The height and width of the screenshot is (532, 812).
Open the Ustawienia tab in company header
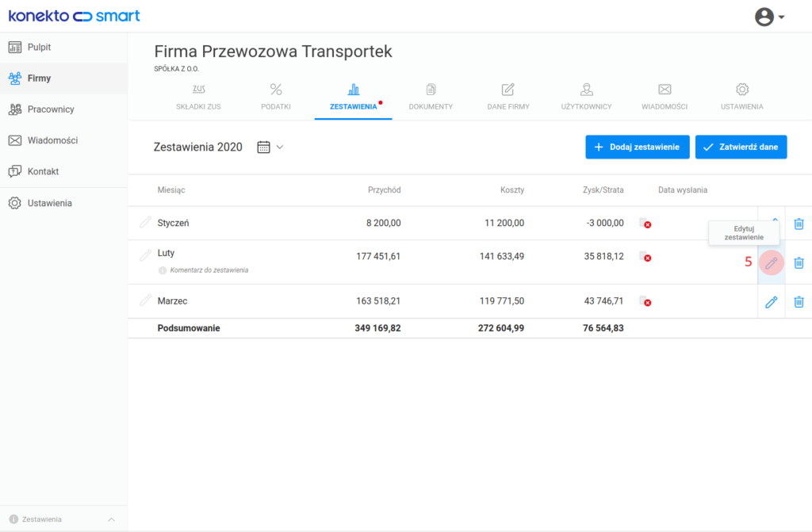742,98
